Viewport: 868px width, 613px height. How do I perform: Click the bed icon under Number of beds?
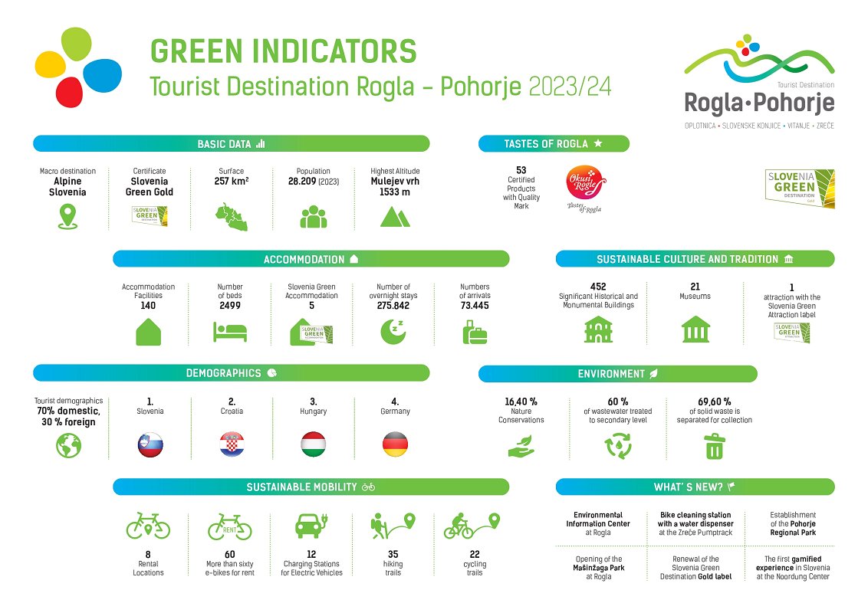coord(229,332)
